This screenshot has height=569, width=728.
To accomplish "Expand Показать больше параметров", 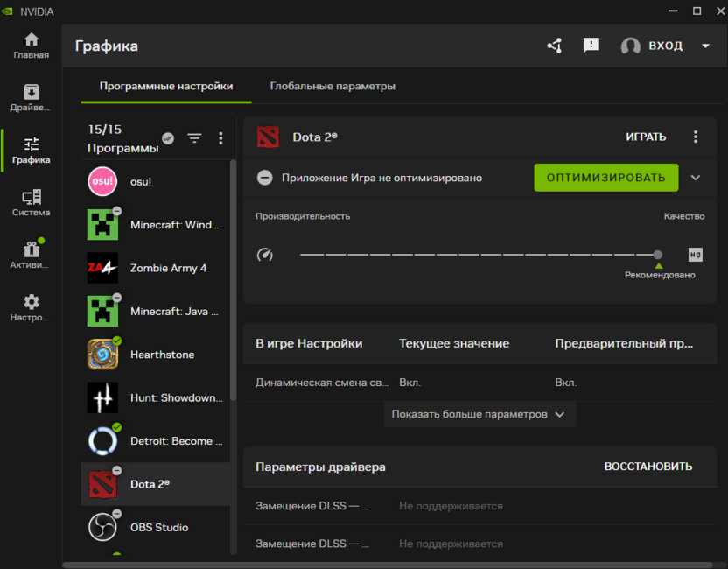I will click(x=479, y=414).
